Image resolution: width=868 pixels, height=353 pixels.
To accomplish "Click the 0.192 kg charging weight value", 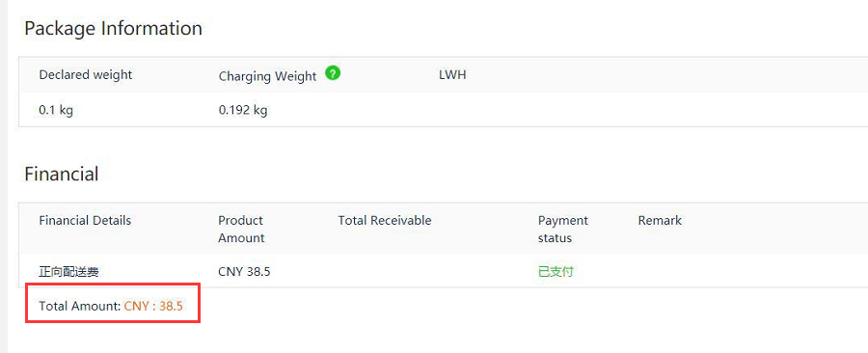I will (x=243, y=110).
